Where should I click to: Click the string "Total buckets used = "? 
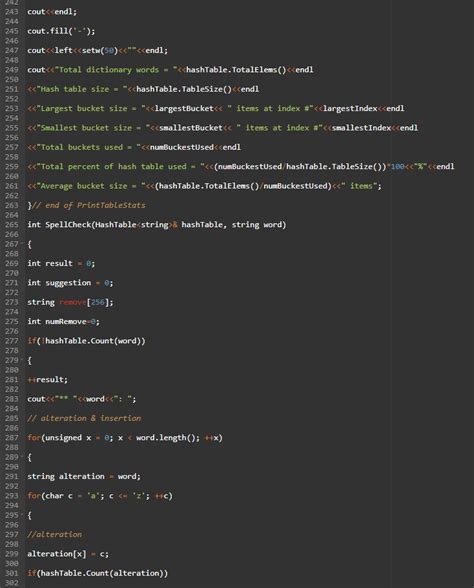pos(88,147)
